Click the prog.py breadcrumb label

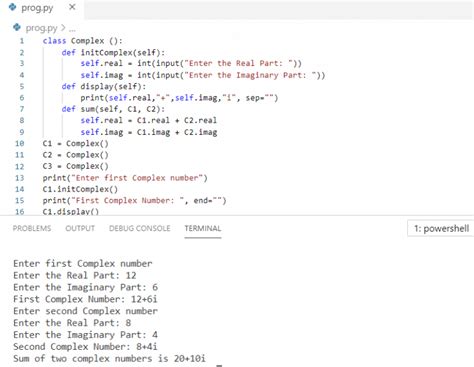click(41, 28)
